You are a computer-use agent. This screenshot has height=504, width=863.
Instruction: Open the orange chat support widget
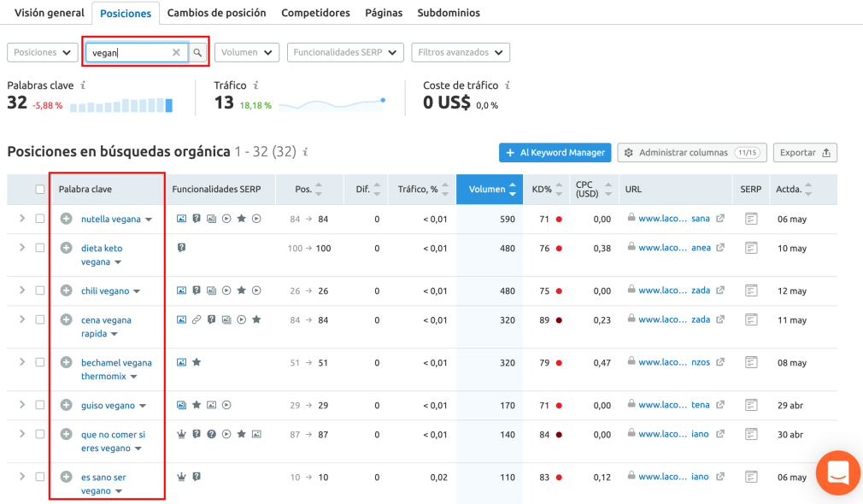pyautogui.click(x=838, y=472)
